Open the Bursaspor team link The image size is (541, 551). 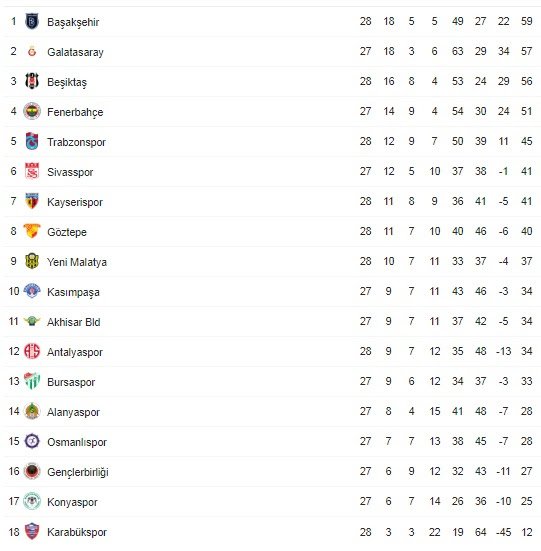click(71, 382)
